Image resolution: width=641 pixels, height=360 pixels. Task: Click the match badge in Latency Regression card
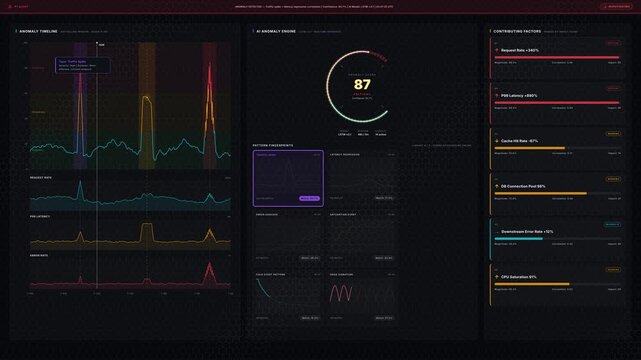tap(384, 198)
